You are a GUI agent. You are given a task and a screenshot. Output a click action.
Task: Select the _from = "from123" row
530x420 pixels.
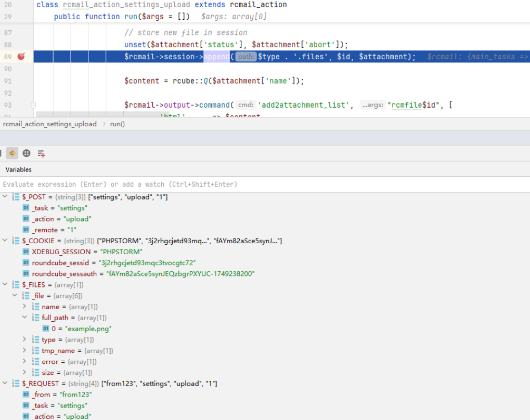[265, 395]
